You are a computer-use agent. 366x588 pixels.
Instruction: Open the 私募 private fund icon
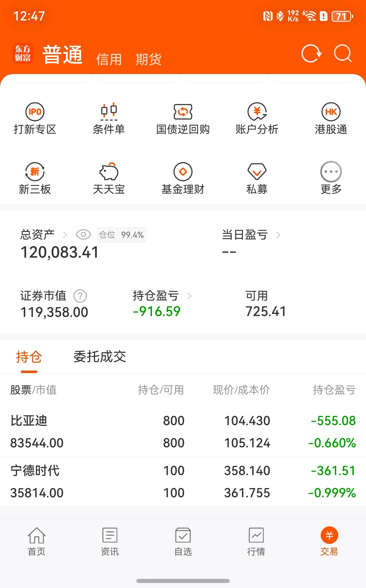(257, 172)
